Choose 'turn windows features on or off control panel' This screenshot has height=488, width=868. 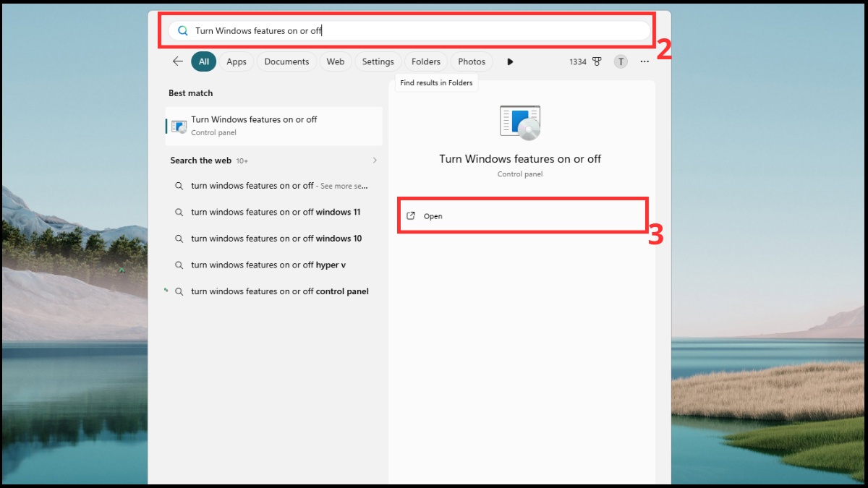click(x=274, y=291)
